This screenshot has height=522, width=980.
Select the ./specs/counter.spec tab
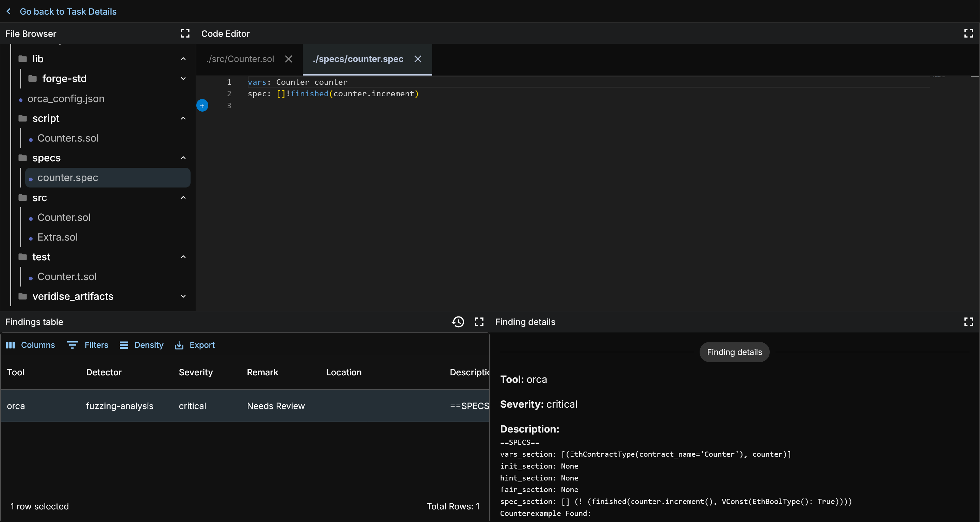pos(358,59)
